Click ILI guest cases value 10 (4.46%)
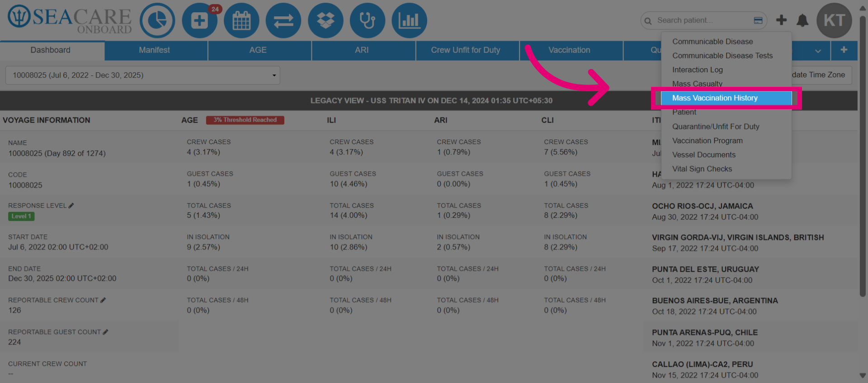 pos(349,184)
